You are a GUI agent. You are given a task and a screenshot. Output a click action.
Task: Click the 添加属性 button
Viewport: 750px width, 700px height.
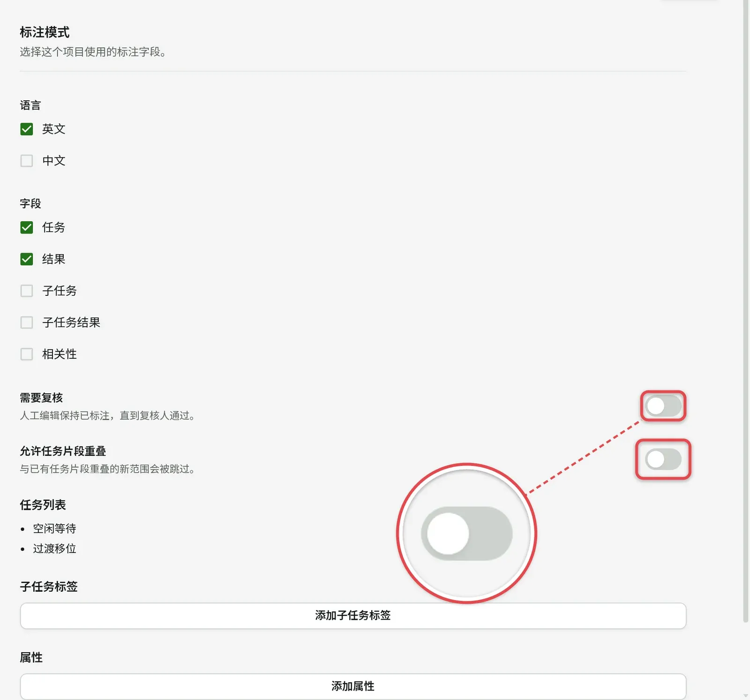pyautogui.click(x=353, y=686)
